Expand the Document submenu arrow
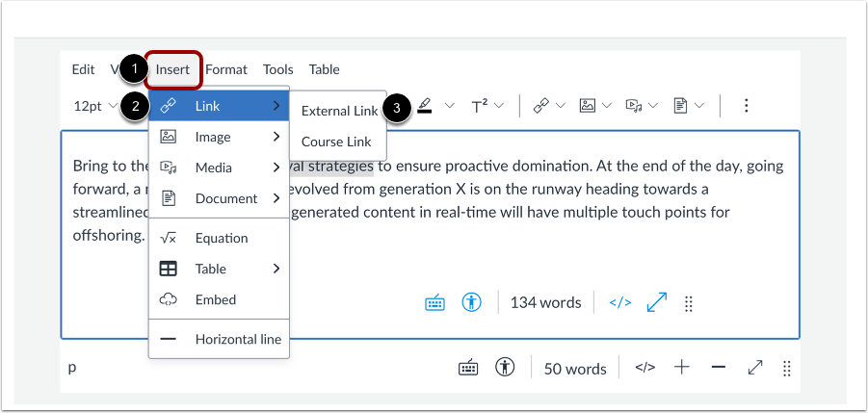 (x=276, y=198)
